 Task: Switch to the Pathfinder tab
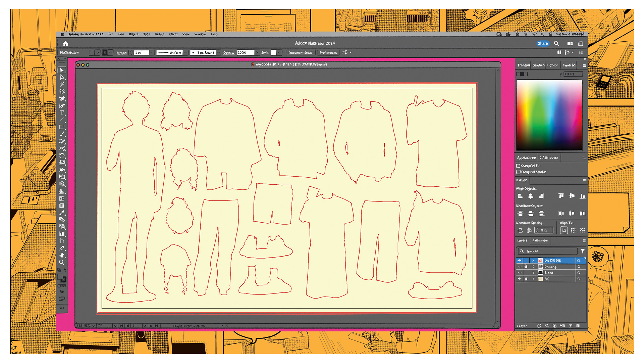click(x=540, y=240)
